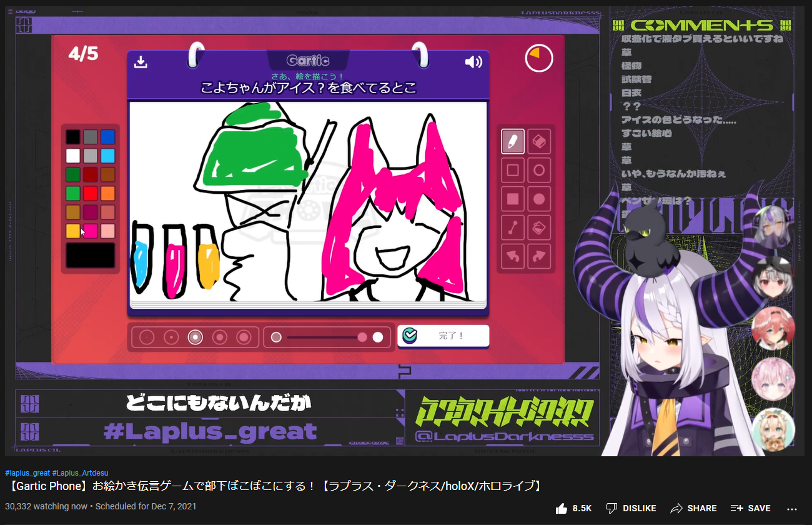Select the dark gray color swatch

pyautogui.click(x=91, y=137)
